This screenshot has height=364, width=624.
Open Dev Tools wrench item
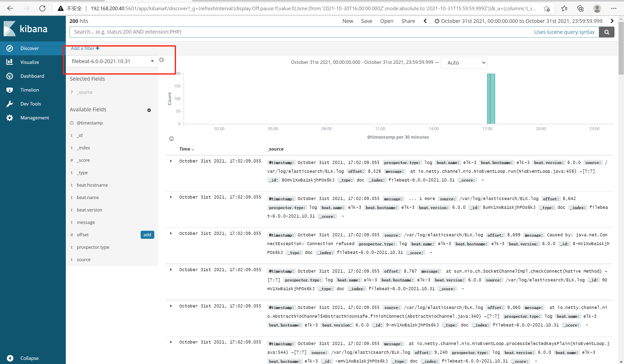coord(31,104)
